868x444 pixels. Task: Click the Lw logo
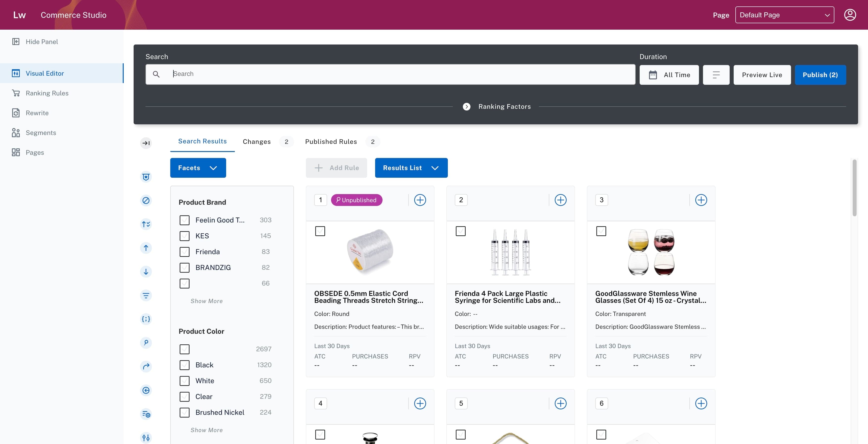[19, 15]
